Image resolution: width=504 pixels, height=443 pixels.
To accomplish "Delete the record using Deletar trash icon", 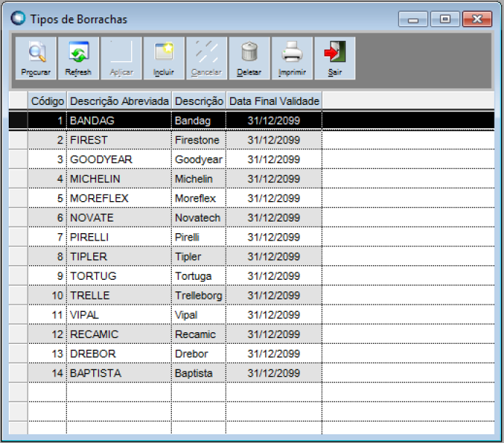I will (249, 58).
